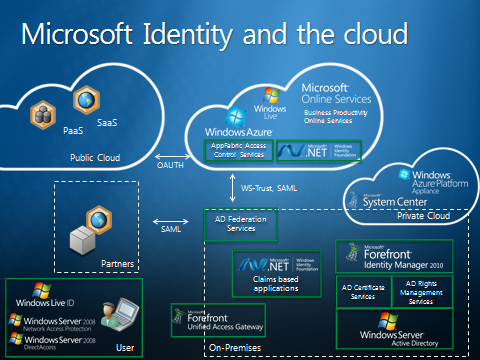Click the On-Premises label
This screenshot has width=480, height=360.
(x=235, y=348)
